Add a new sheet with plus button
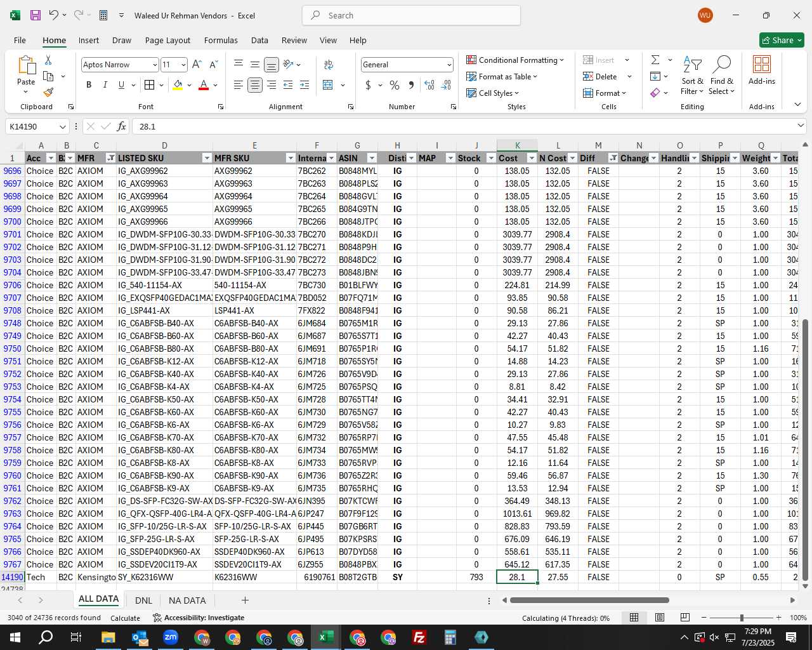Viewport: 812px width, 650px height. [x=245, y=600]
